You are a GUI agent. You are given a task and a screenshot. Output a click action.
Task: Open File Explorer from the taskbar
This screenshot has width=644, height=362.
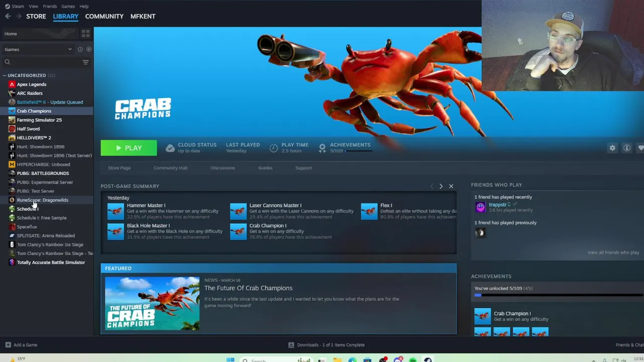tap(337, 360)
